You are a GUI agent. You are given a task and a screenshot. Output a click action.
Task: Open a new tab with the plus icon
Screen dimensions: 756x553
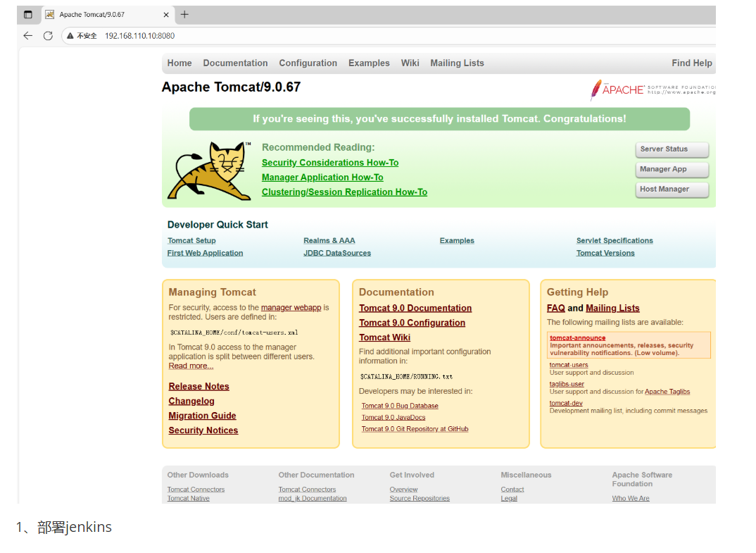click(x=184, y=15)
